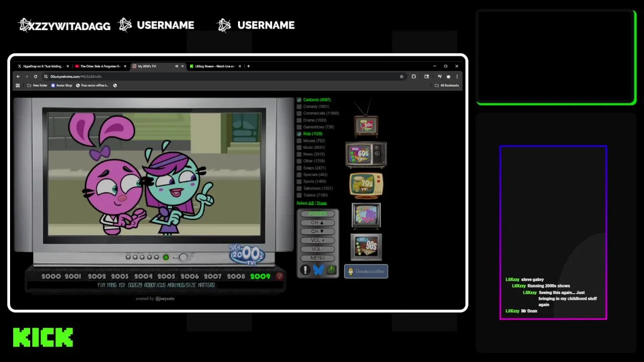This screenshot has width=644, height=362.
Task: Click the Donate a coffee button
Action: [x=366, y=271]
